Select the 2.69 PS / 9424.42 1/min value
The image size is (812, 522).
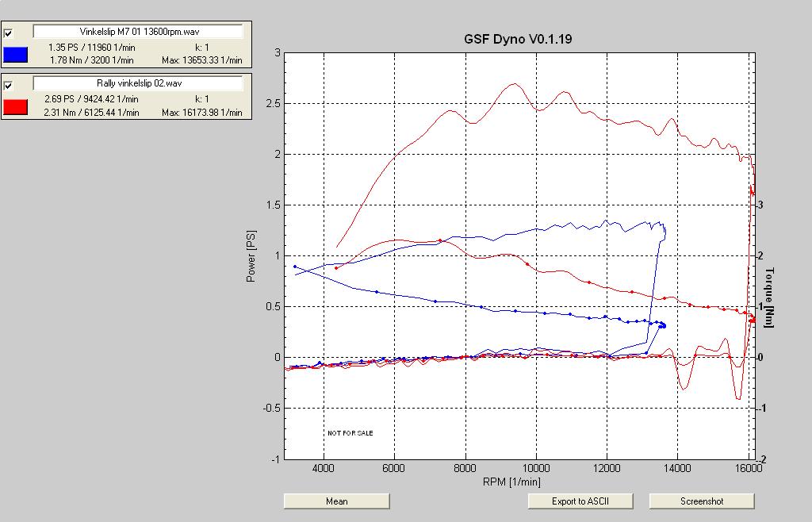coord(91,99)
